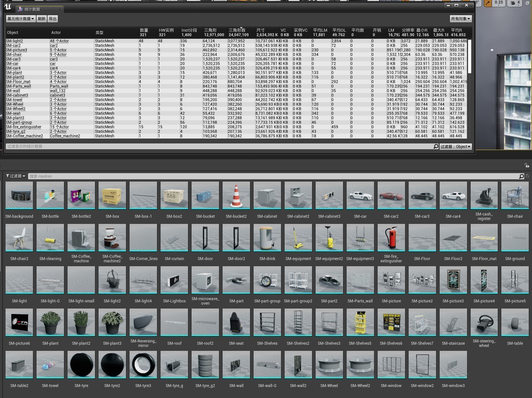Image resolution: width=532 pixels, height=398 pixels.
Task: Open the 过滤器：Object filter column dropdown
Action: 455,147
